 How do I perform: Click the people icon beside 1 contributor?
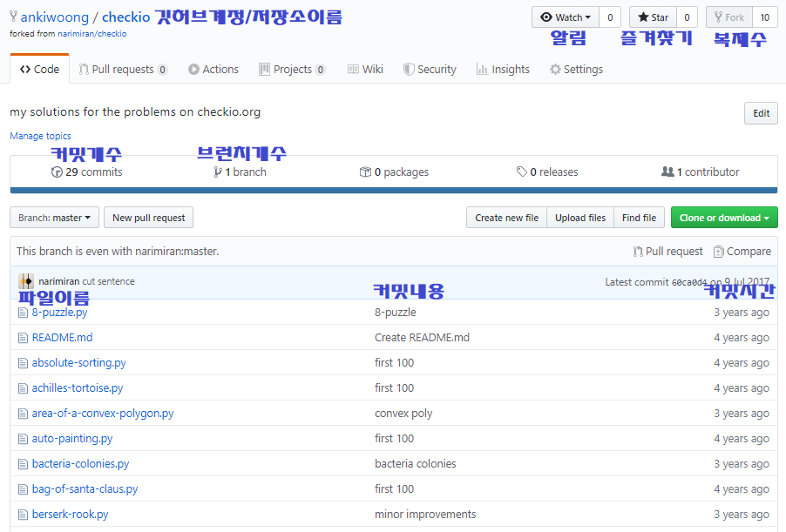[667, 172]
